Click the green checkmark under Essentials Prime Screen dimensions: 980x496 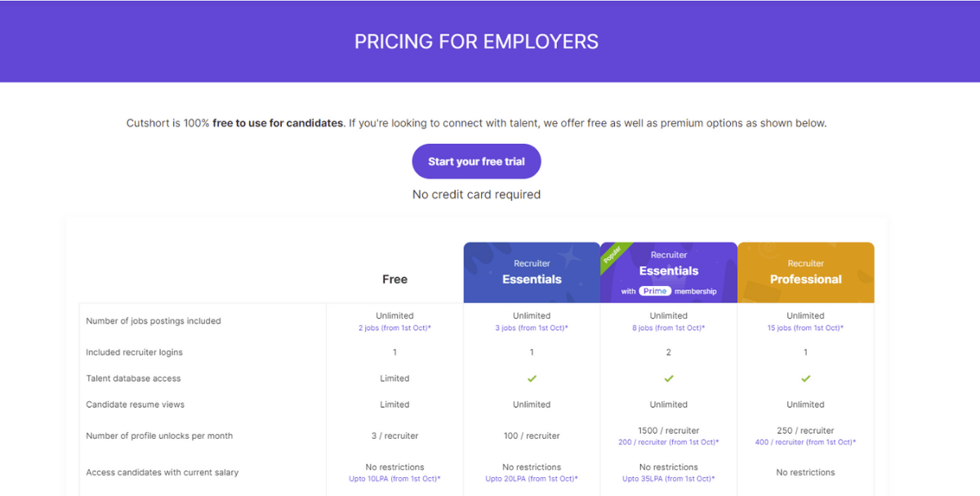coord(669,378)
